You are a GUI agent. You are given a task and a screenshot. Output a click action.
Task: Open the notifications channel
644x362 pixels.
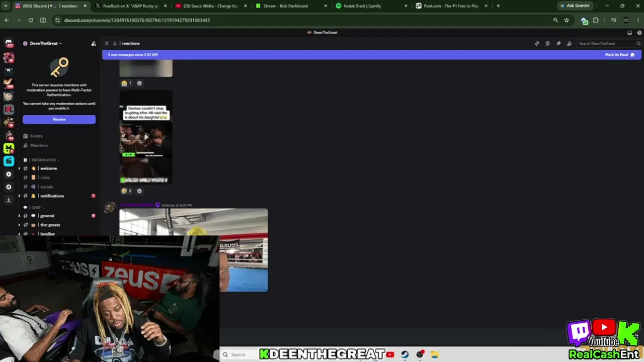click(x=59, y=196)
